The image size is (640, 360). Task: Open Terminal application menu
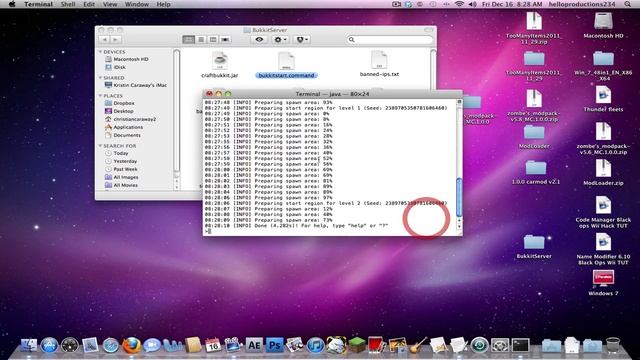point(38,4)
